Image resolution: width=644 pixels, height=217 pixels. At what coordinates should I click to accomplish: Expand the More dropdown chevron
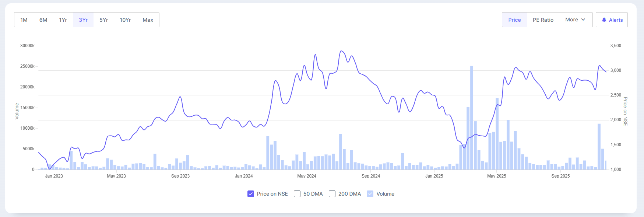583,20
